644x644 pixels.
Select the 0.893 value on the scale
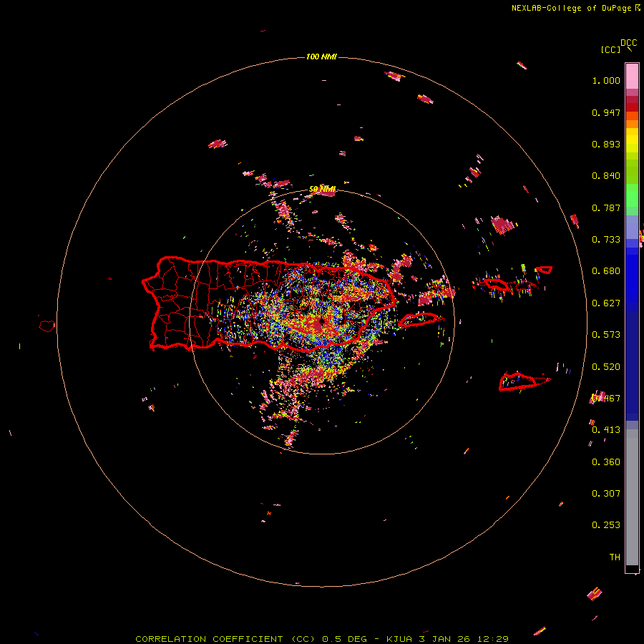tap(606, 144)
